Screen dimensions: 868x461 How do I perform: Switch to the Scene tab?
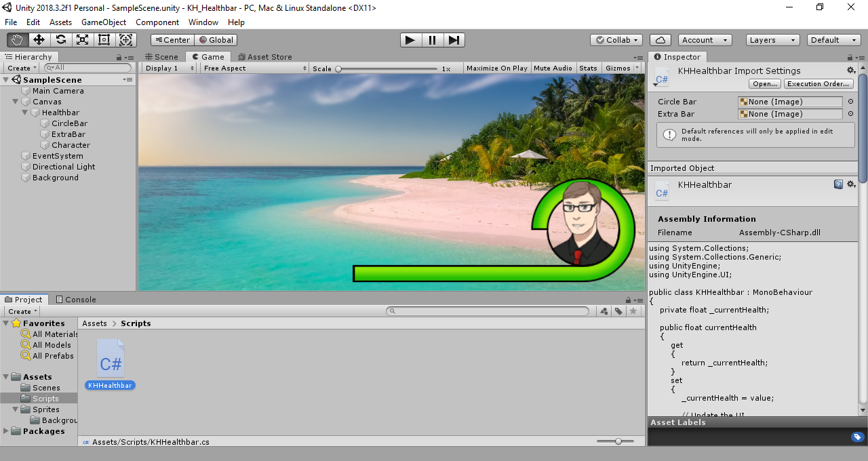[161, 56]
